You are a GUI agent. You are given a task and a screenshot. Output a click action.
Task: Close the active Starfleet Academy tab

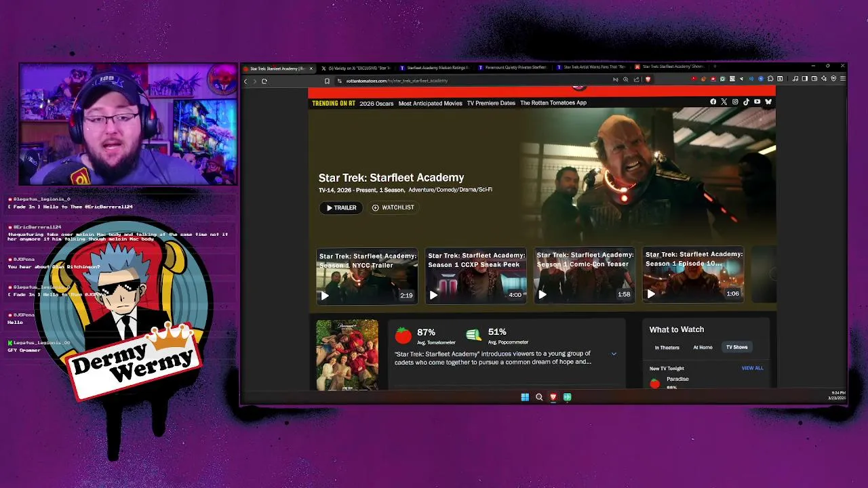[311, 68]
